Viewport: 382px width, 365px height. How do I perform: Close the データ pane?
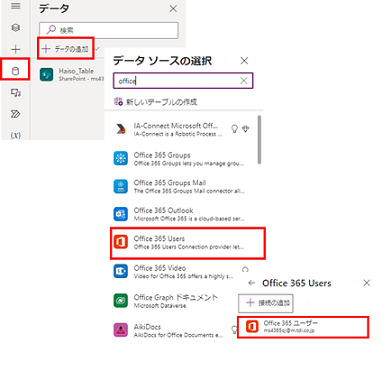pyautogui.click(x=173, y=8)
